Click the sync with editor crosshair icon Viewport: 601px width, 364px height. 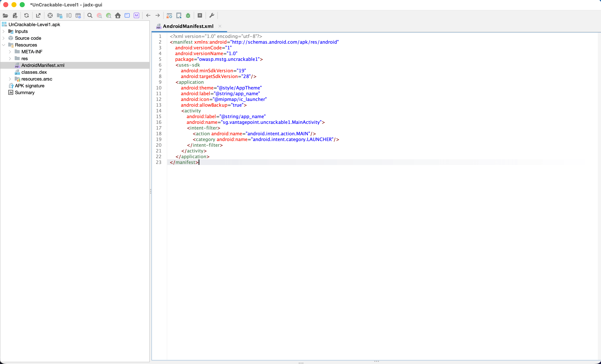(x=50, y=16)
